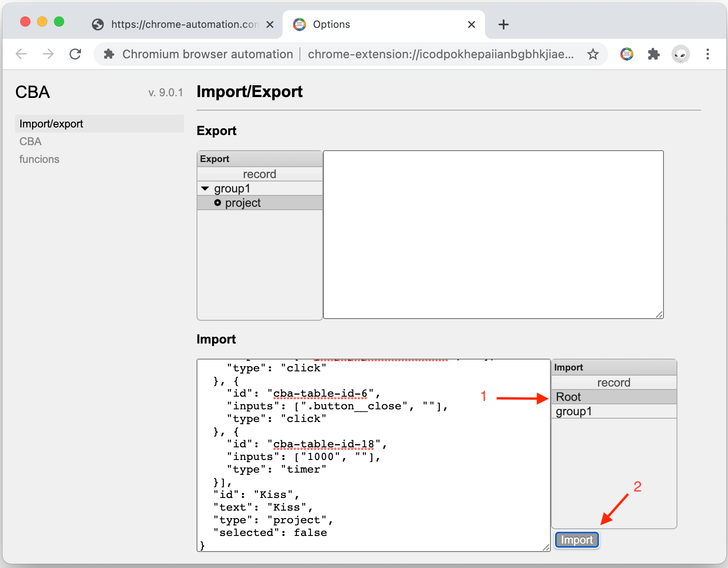Open the CBA sidebar section

[30, 141]
